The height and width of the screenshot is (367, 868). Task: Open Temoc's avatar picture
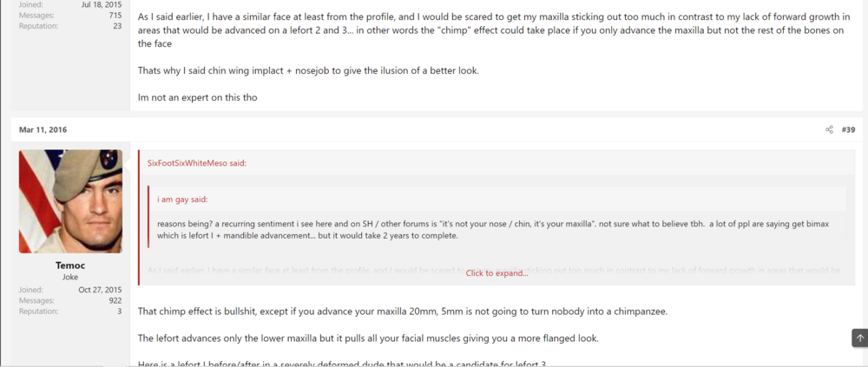click(71, 201)
